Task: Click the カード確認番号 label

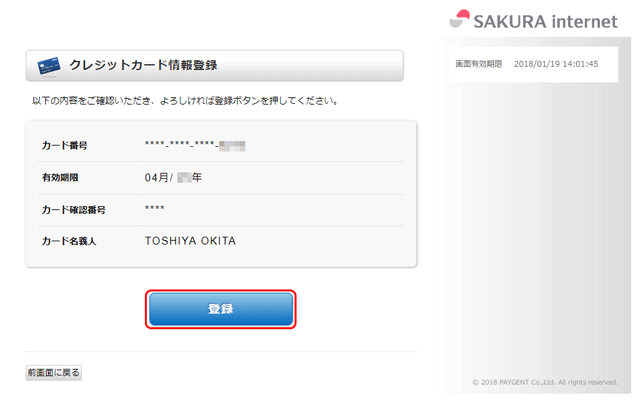Action: pyautogui.click(x=73, y=210)
